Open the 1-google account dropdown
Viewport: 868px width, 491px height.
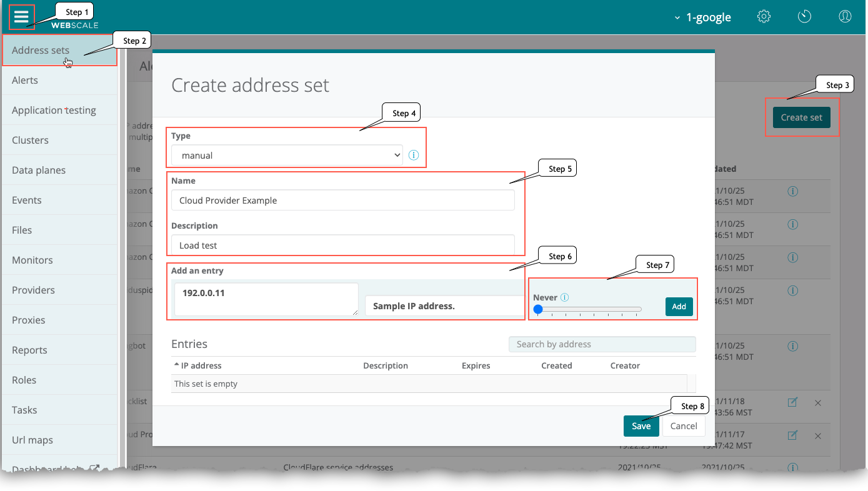703,17
